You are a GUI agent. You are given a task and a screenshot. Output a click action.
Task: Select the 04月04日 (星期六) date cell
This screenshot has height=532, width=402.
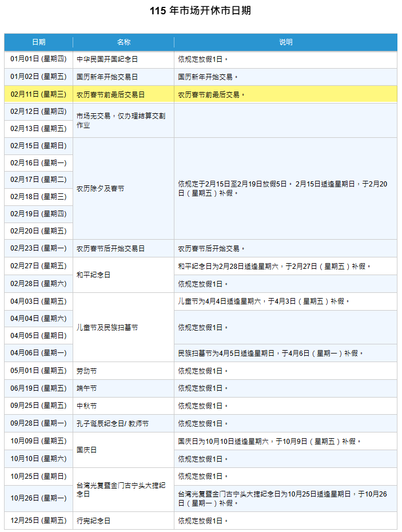(x=39, y=319)
